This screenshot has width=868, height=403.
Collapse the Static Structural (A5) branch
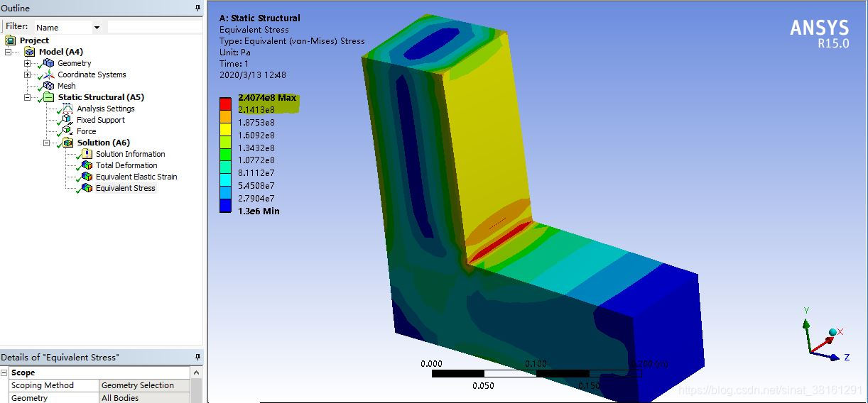28,97
